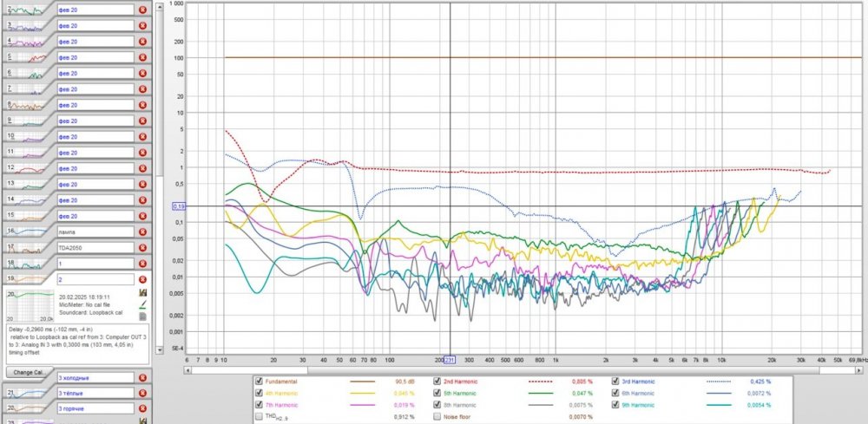This screenshot has width=868, height=424.
Task: Click the green pencil notes icon
Action: (x=142, y=306)
